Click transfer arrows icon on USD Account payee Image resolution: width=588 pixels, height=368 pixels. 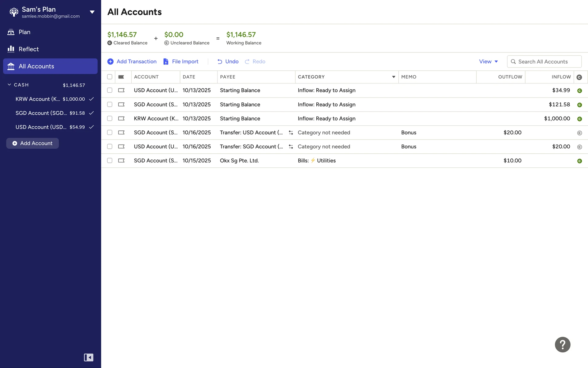point(291,132)
